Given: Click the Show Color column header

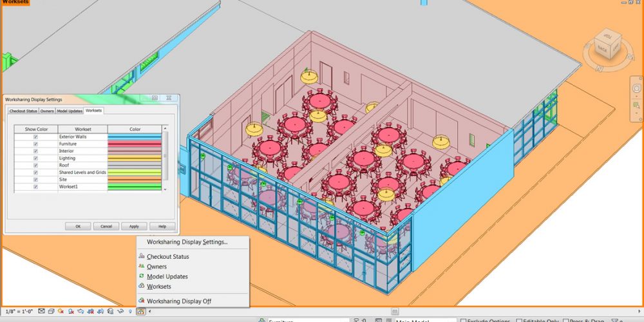Looking at the screenshot, I should pyautogui.click(x=36, y=129).
